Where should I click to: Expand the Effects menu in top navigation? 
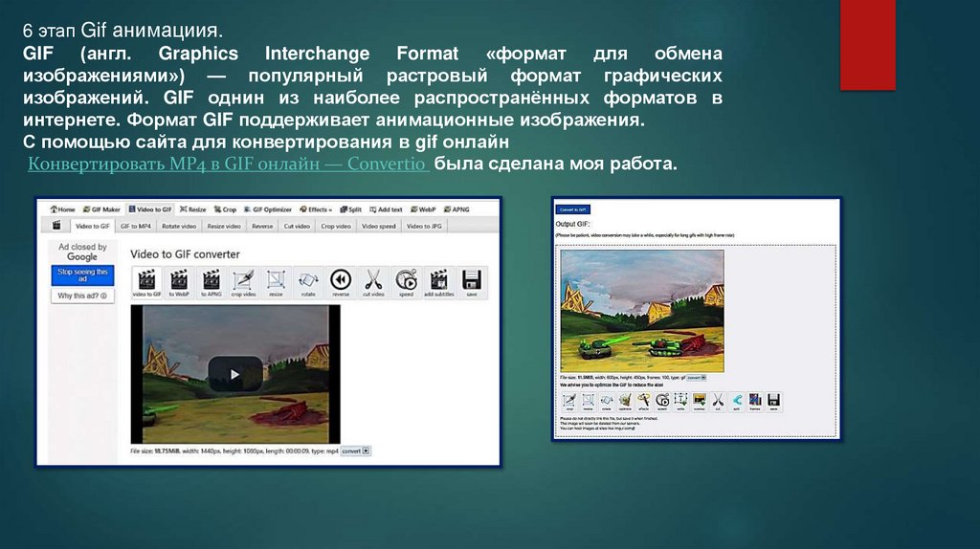(316, 209)
